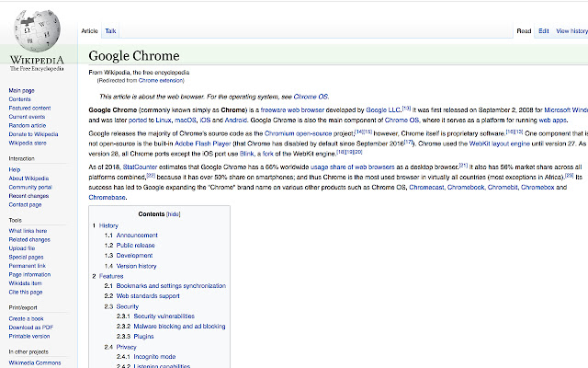Screen dimensions: 588x368
Task: Open the Android link in intro
Action: point(235,121)
